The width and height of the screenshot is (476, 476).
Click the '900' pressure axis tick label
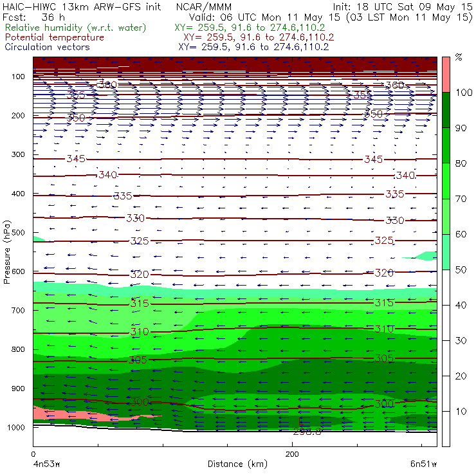point(18,389)
